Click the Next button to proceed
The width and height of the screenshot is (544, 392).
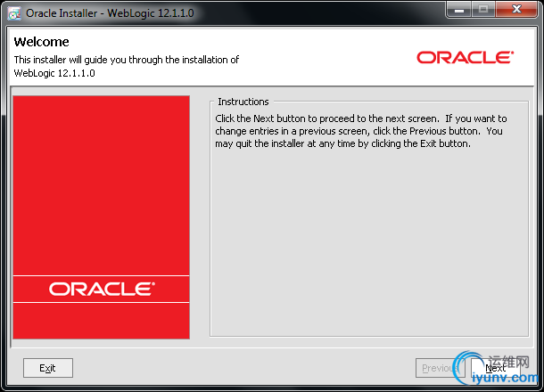point(496,368)
